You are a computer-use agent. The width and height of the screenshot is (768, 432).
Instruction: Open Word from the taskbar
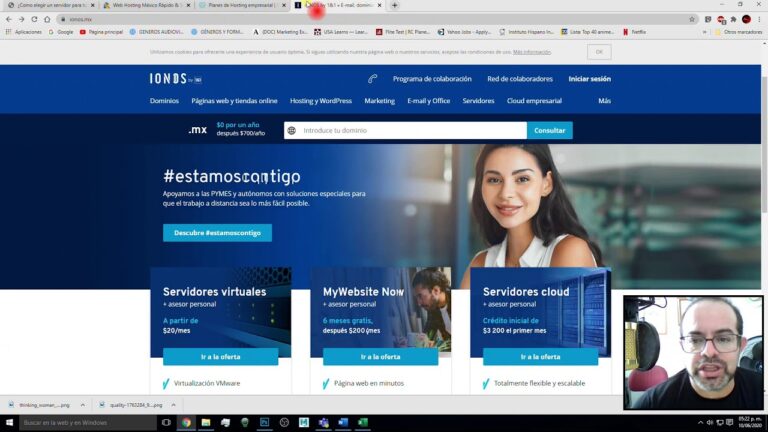click(x=343, y=423)
